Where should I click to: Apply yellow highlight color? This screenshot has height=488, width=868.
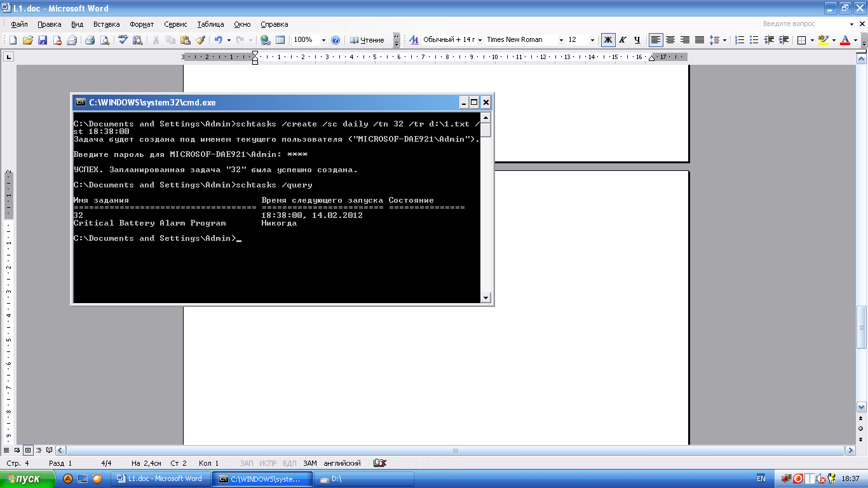pos(824,40)
